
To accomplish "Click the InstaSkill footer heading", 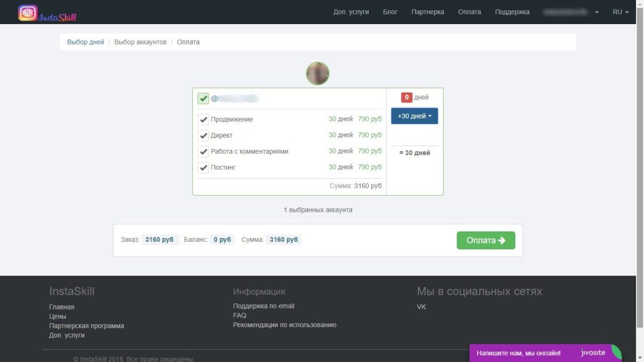I will pos(72,291).
